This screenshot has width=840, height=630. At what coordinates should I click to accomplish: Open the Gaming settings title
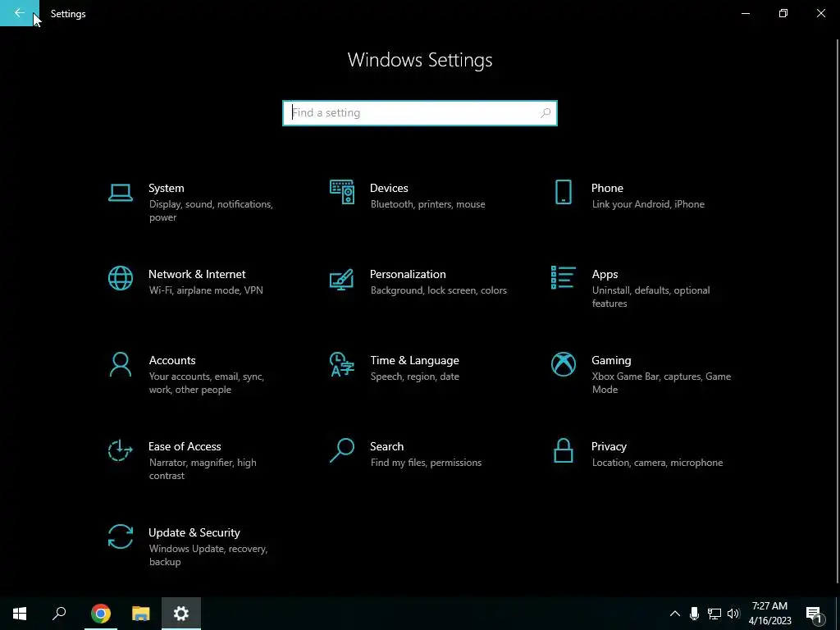point(611,361)
